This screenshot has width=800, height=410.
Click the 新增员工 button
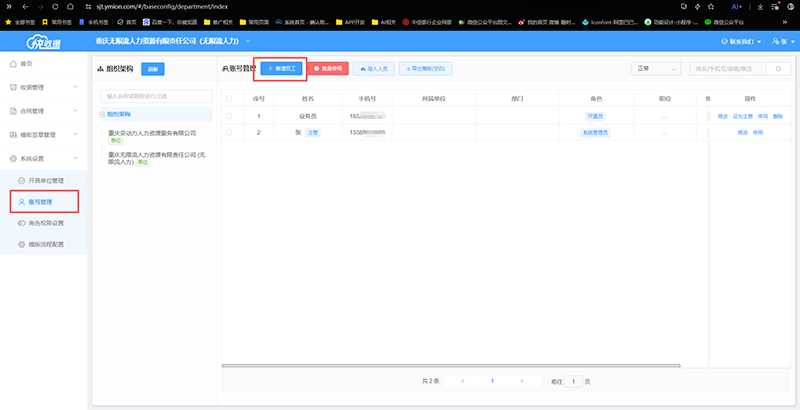coord(280,68)
